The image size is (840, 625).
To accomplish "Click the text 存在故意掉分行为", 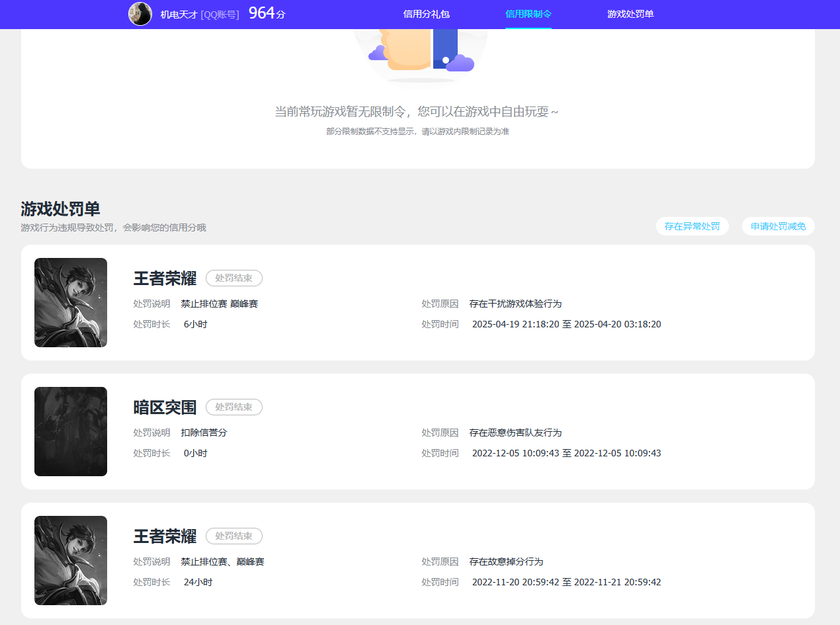I will 506,562.
